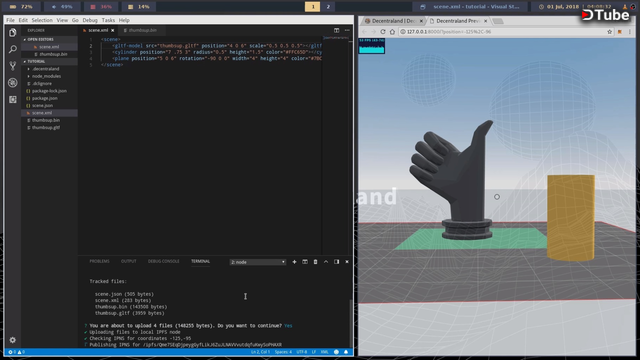
Task: Open the Selection menu
Action: tap(42, 20)
